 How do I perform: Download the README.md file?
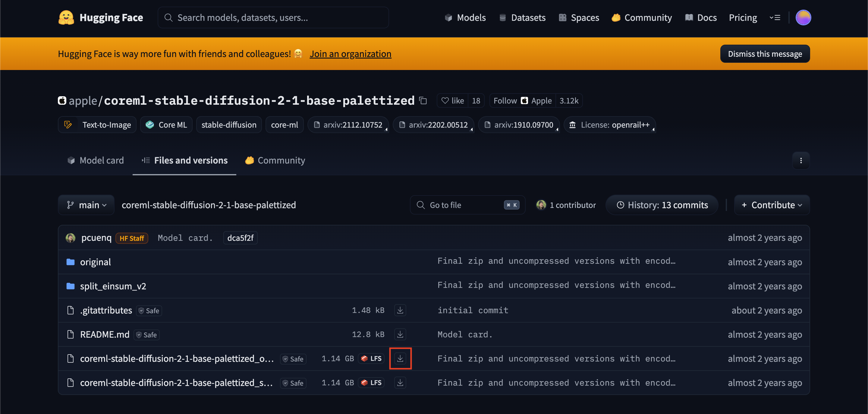[400, 334]
